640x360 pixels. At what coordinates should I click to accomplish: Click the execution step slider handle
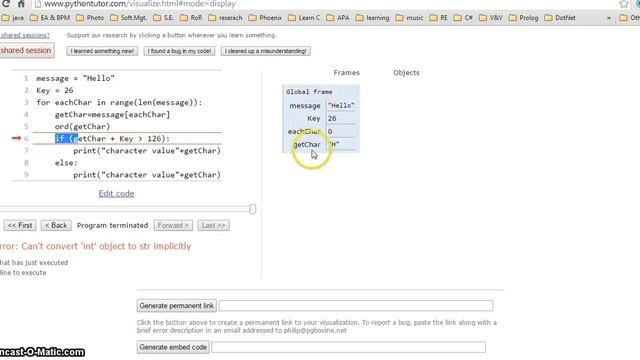click(x=253, y=209)
